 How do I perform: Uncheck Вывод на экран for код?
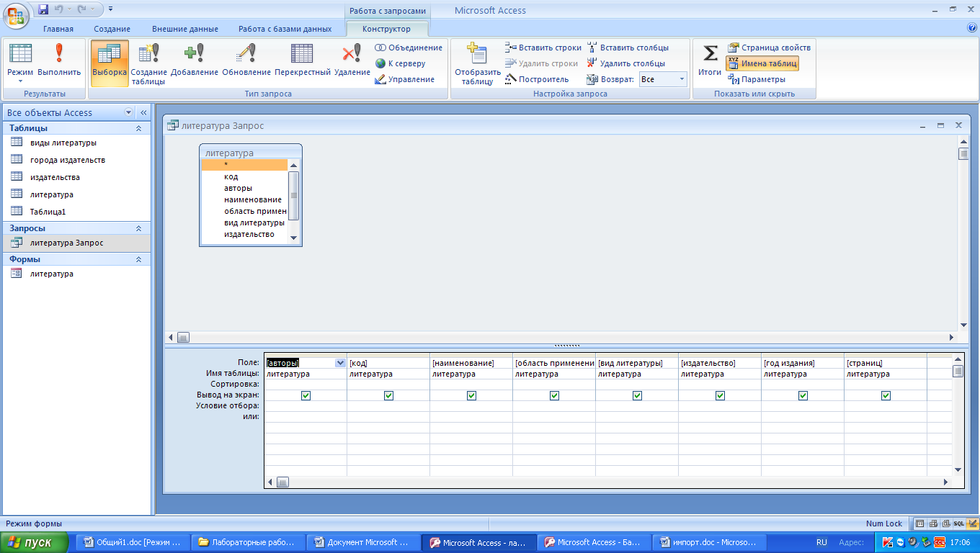388,395
